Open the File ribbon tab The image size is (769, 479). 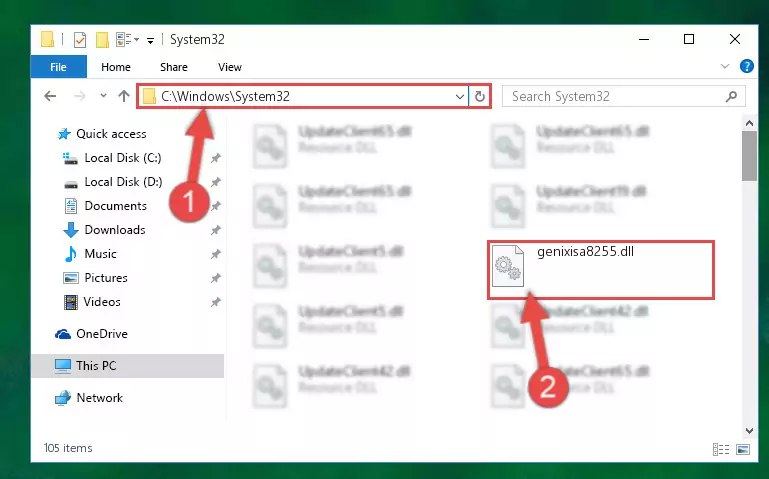pos(58,67)
